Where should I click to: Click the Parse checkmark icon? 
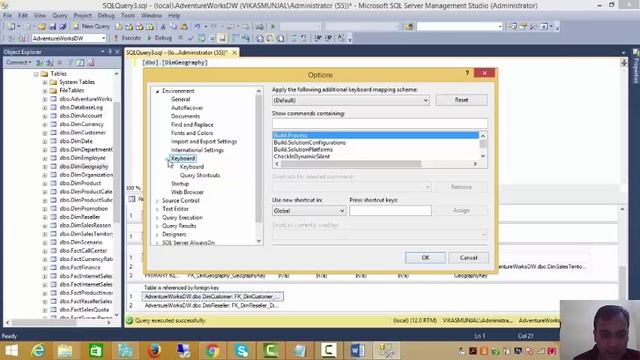190,38
